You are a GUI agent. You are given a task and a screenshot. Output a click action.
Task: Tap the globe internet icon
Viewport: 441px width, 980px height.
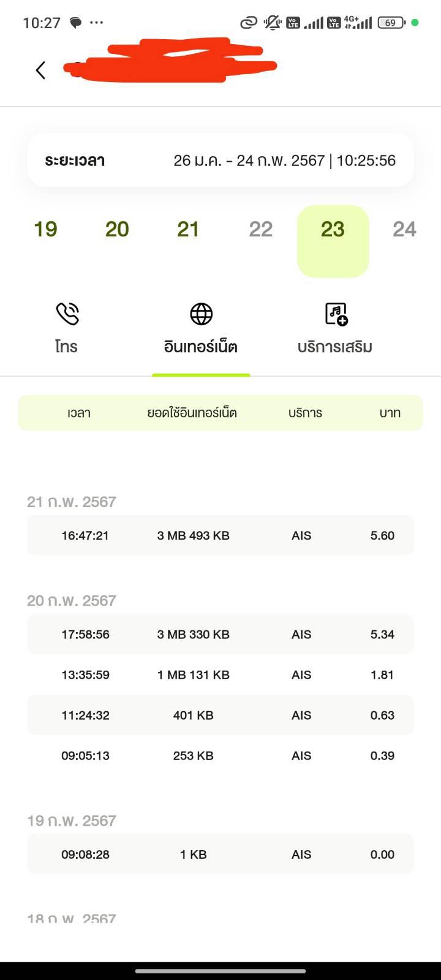[201, 314]
